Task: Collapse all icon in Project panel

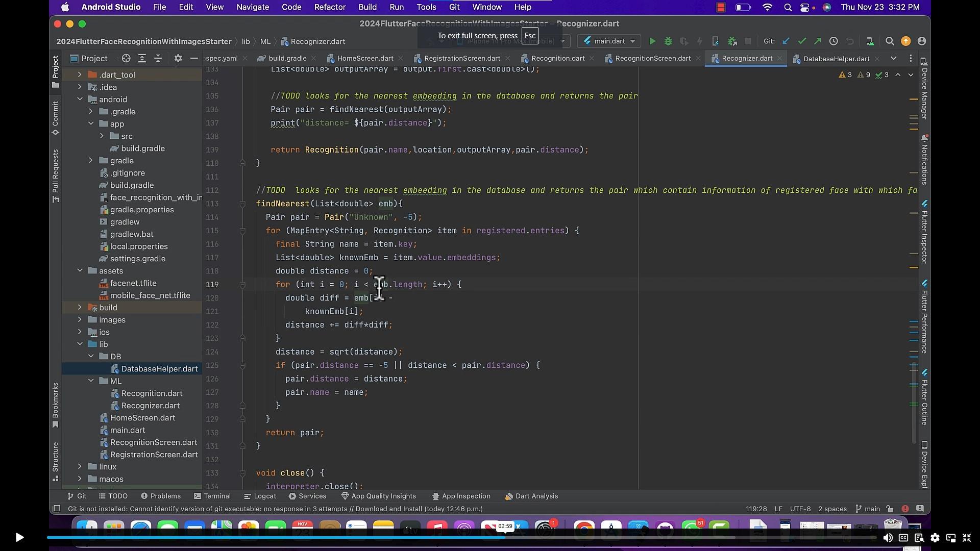Action: pos(158,58)
